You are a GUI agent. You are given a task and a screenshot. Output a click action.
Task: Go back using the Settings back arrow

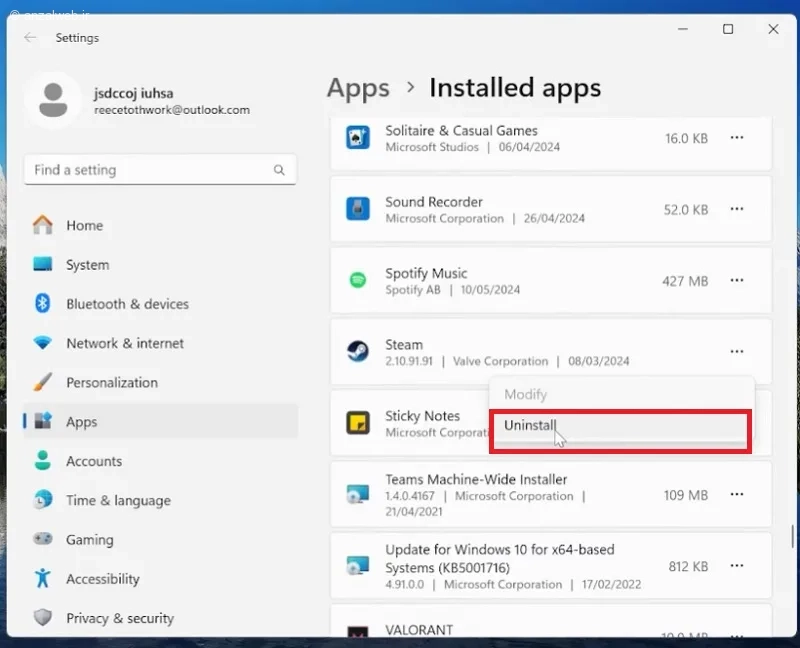click(30, 38)
